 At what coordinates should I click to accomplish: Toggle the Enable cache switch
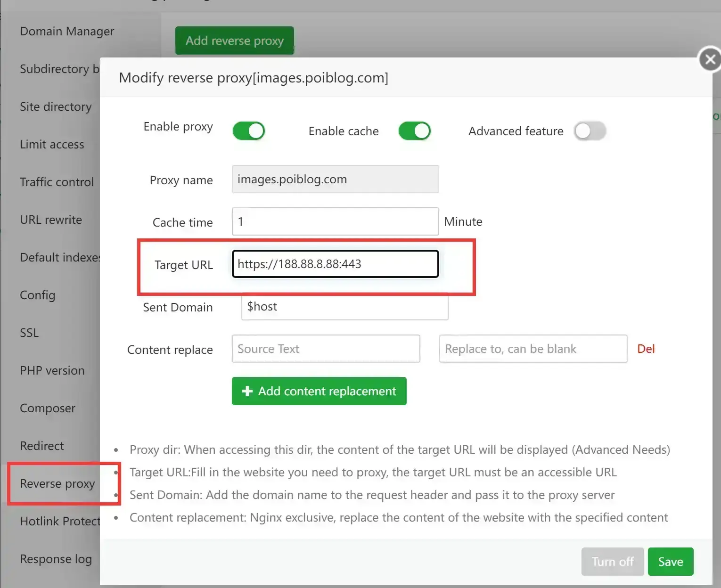[x=414, y=131]
